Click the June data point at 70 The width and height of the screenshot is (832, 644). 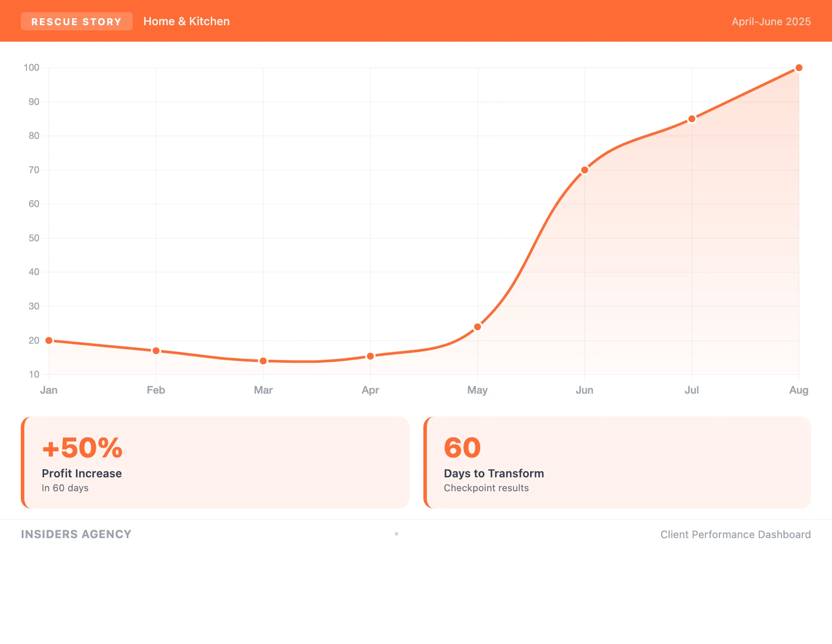pyautogui.click(x=585, y=170)
